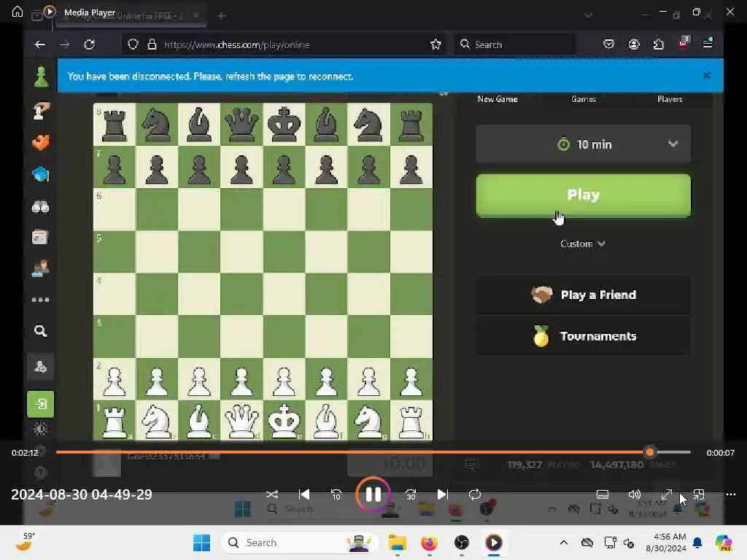Screen dimensions: 747x560
Task: Skip to previous track
Action: (304, 494)
